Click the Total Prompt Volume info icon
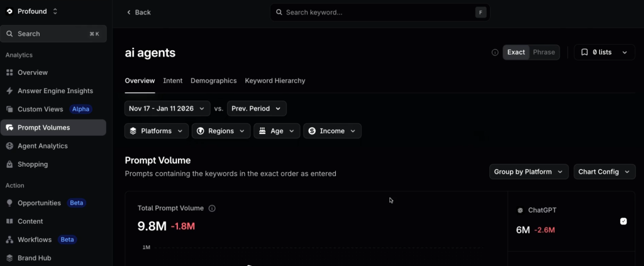This screenshot has height=266, width=644. click(212, 209)
